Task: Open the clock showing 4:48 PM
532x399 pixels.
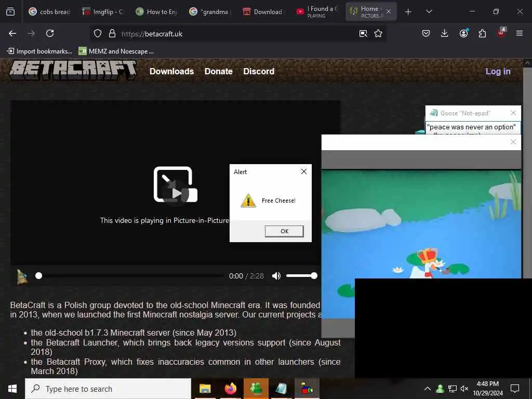Action: tap(488, 389)
